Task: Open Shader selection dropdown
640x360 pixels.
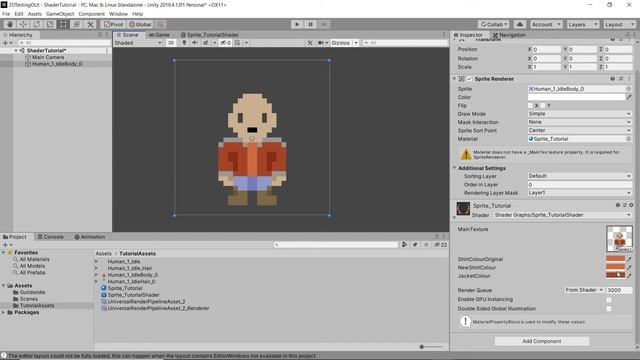Action: pos(562,215)
